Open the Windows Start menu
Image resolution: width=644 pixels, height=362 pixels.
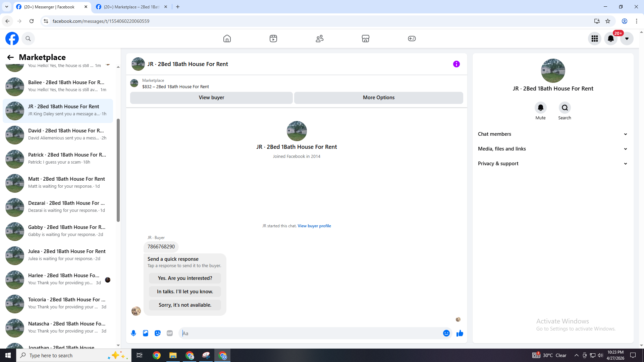tap(8, 355)
